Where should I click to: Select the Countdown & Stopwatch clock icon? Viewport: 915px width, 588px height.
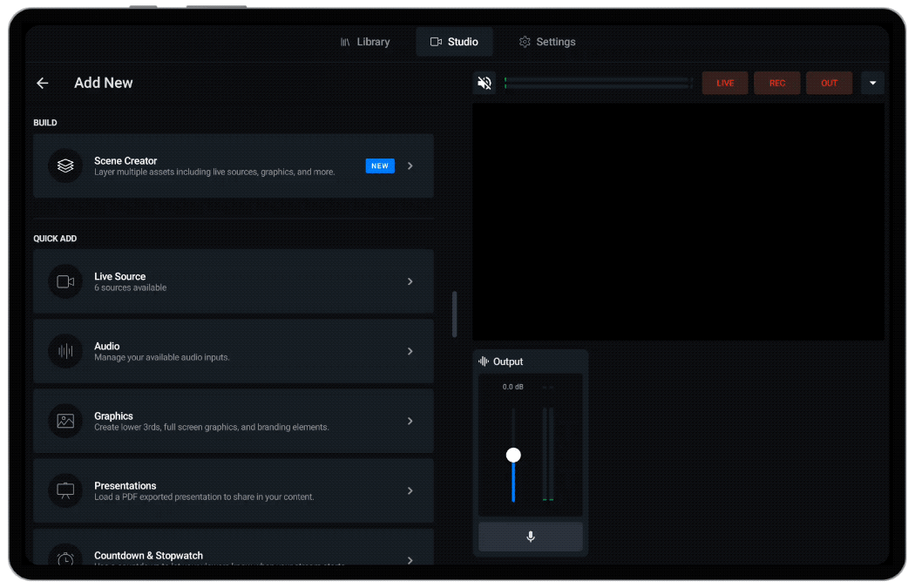point(65,559)
